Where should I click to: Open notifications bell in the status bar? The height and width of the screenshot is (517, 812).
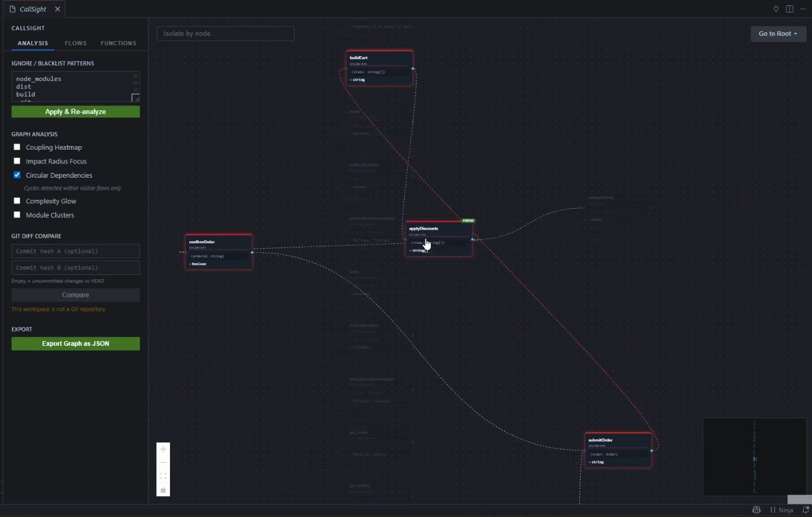click(x=805, y=510)
